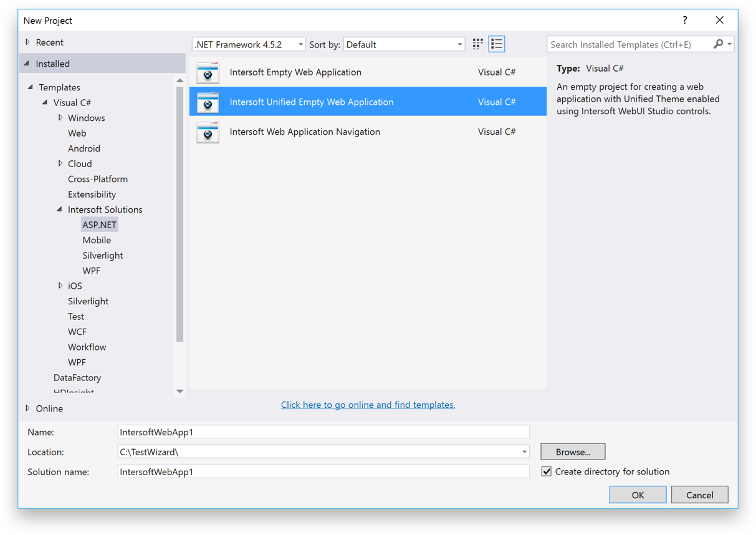
Task: Click the tree scrollbar up arrow
Action: coord(180,80)
